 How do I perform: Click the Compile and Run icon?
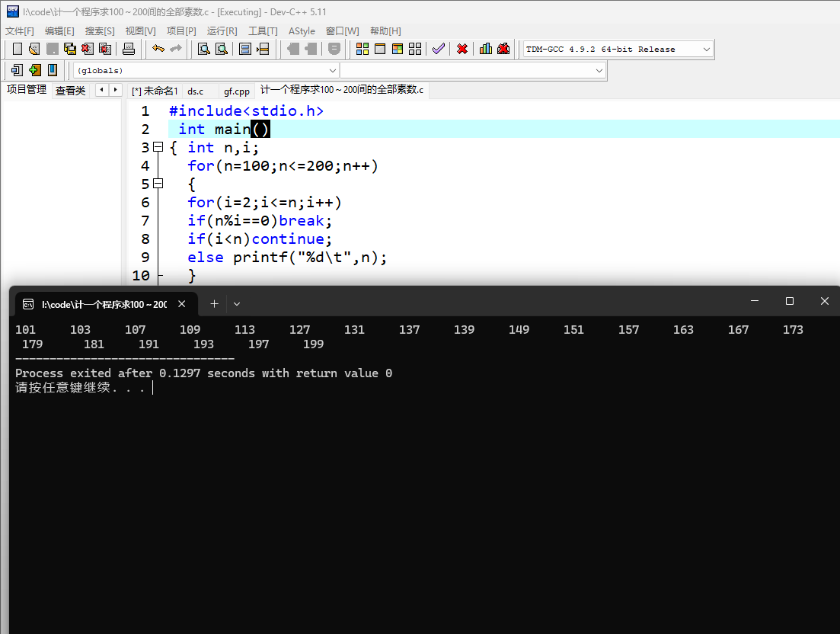pyautogui.click(x=398, y=49)
